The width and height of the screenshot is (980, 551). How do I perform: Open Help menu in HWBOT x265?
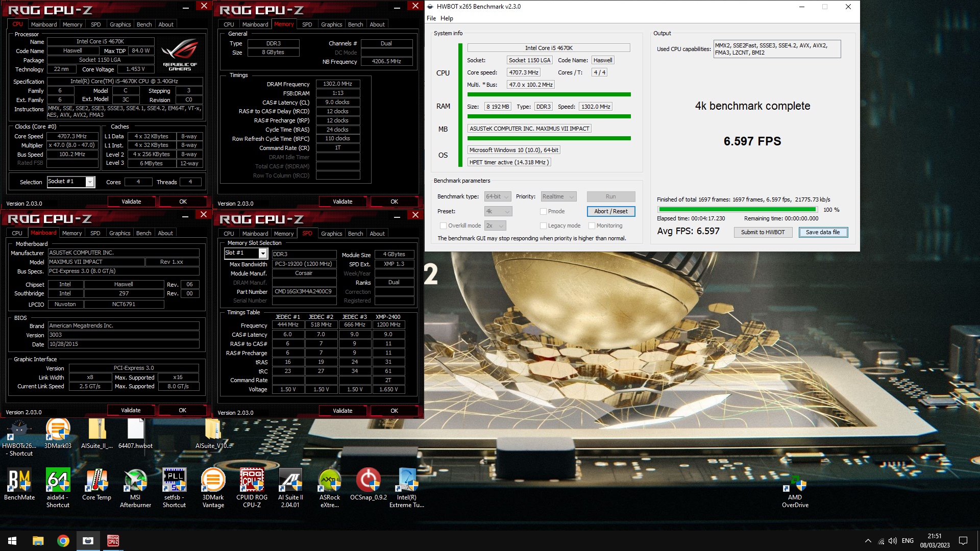447,18
